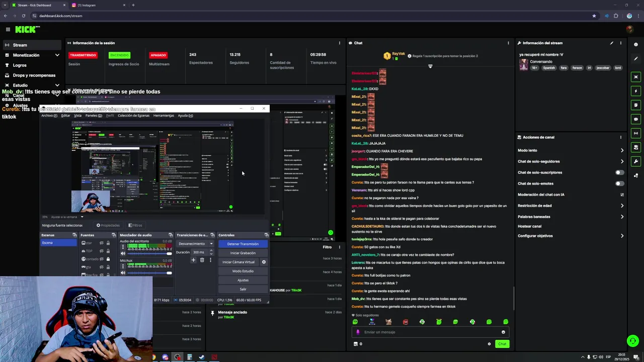
Task: Toggle Chat de solo-emotes switch
Action: pos(620,184)
